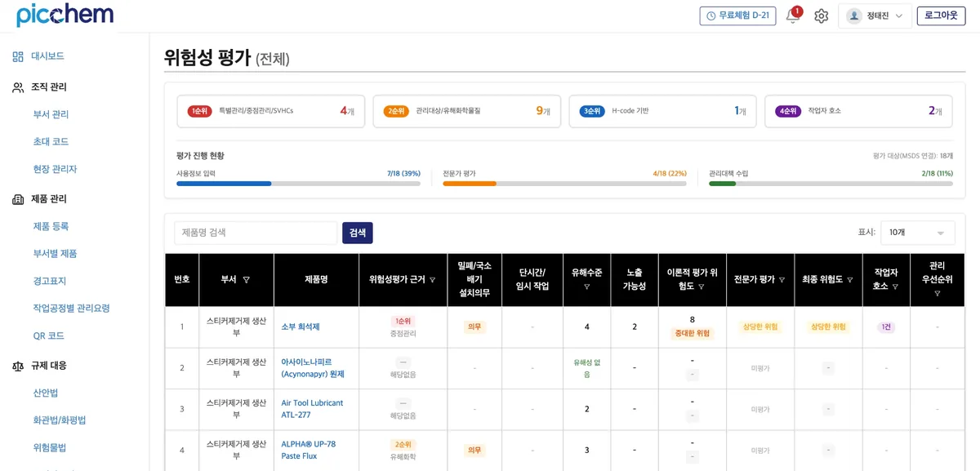This screenshot has height=471, width=980.
Task: Click the 조직 관리 people icon
Action: point(18,87)
